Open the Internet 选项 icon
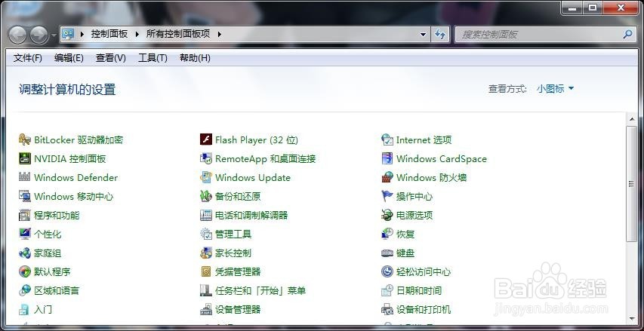The height and width of the screenshot is (331, 644). [x=387, y=140]
